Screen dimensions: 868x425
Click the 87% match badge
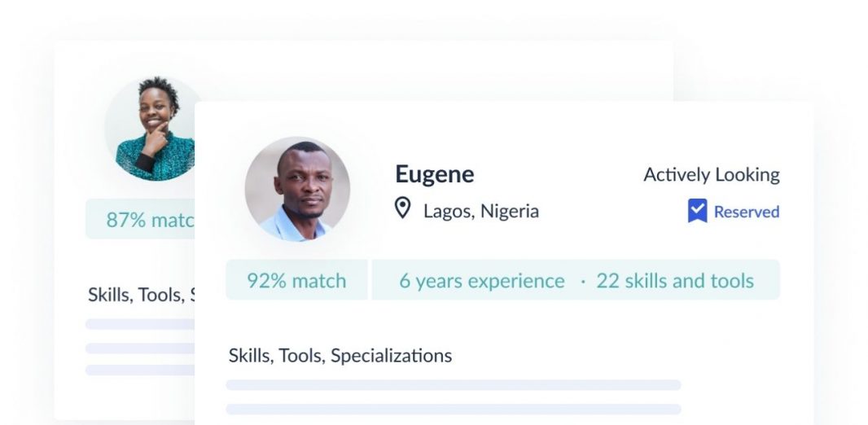(x=140, y=219)
